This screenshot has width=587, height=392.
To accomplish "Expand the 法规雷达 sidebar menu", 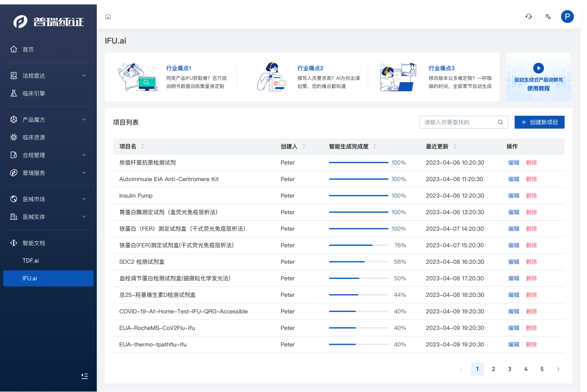I will click(x=84, y=76).
